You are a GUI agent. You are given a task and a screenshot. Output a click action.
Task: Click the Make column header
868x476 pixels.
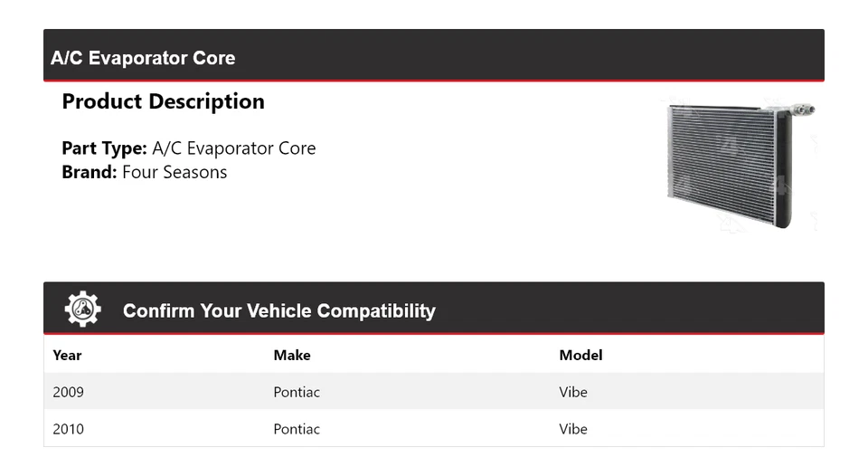click(x=292, y=355)
